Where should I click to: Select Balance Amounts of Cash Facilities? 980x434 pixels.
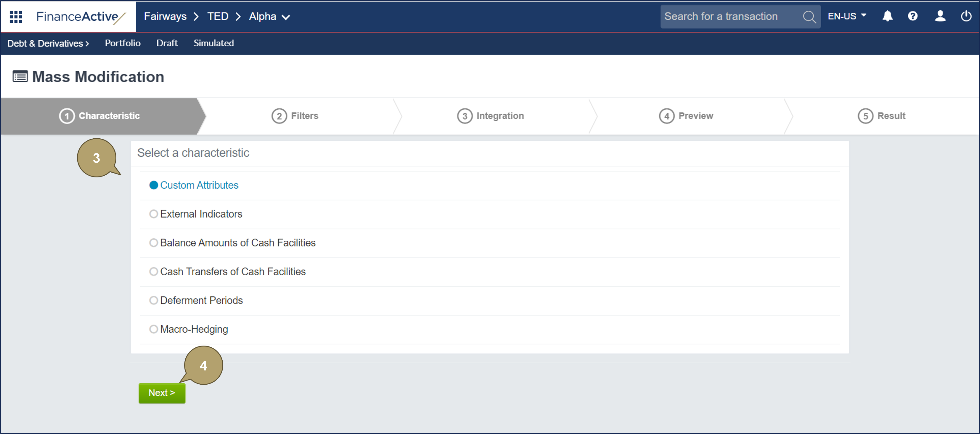(154, 243)
